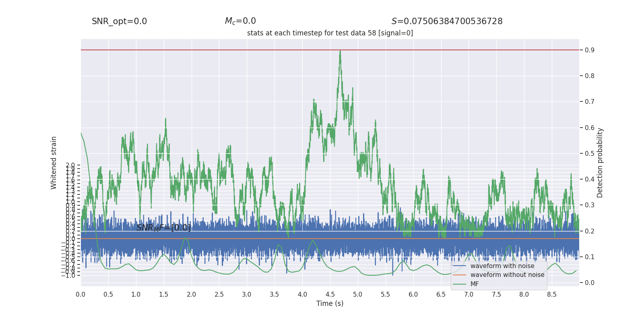Image resolution: width=644 pixels, height=322 pixels.
Task: Click the 'Whitened strain' y-axis label
Action: [54, 163]
